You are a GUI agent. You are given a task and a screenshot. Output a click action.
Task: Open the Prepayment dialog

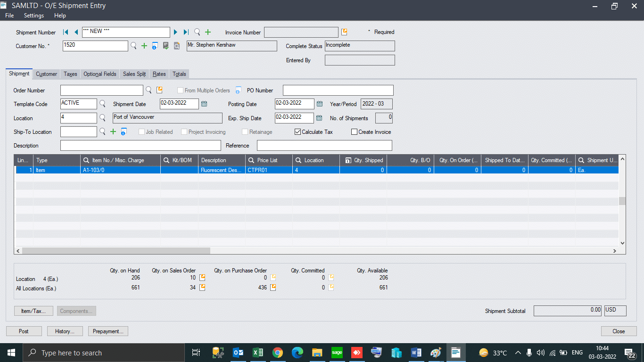click(107, 331)
